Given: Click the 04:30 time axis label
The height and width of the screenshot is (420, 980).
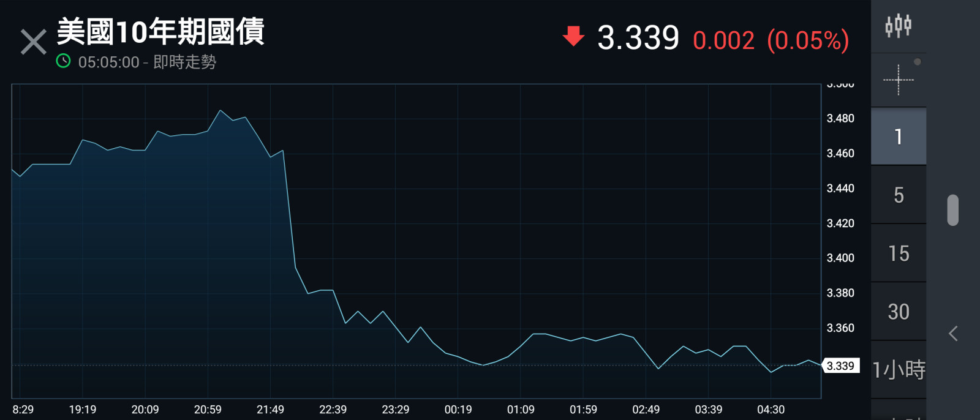Looking at the screenshot, I should (771, 410).
